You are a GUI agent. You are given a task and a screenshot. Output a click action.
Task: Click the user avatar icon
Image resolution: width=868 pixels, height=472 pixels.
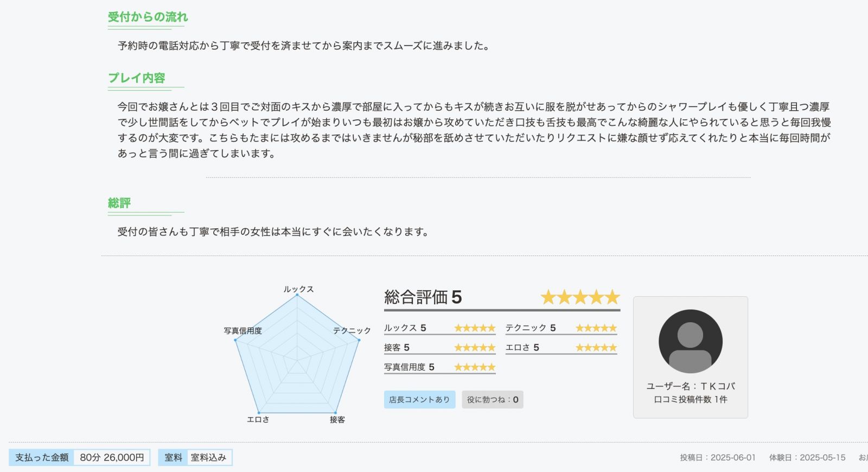pyautogui.click(x=690, y=341)
